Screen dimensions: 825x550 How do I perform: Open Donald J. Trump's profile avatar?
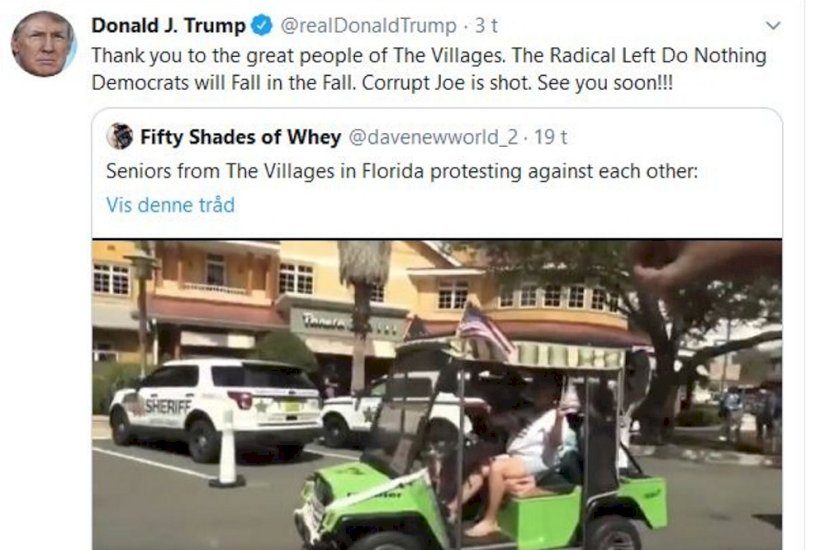click(x=43, y=44)
